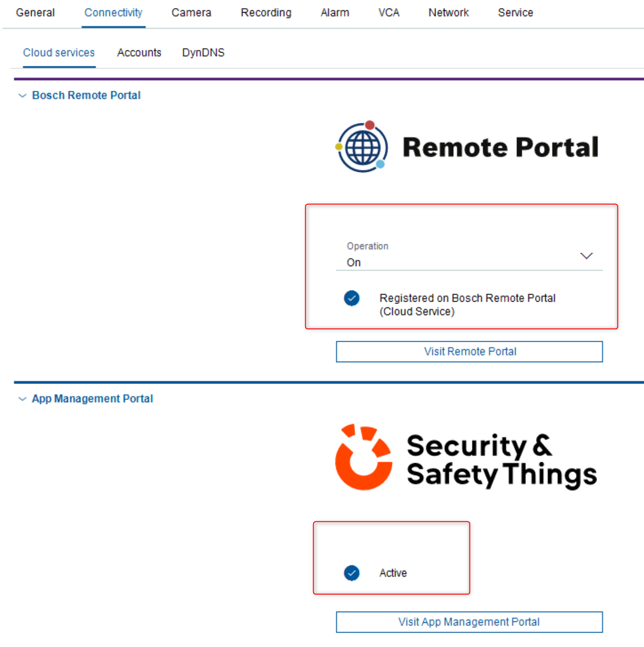Click the Remote Portal globe logo
The width and height of the screenshot is (644, 647).
click(362, 147)
